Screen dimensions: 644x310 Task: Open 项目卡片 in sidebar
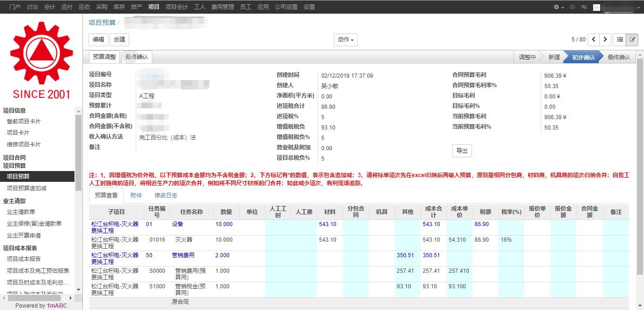click(18, 133)
